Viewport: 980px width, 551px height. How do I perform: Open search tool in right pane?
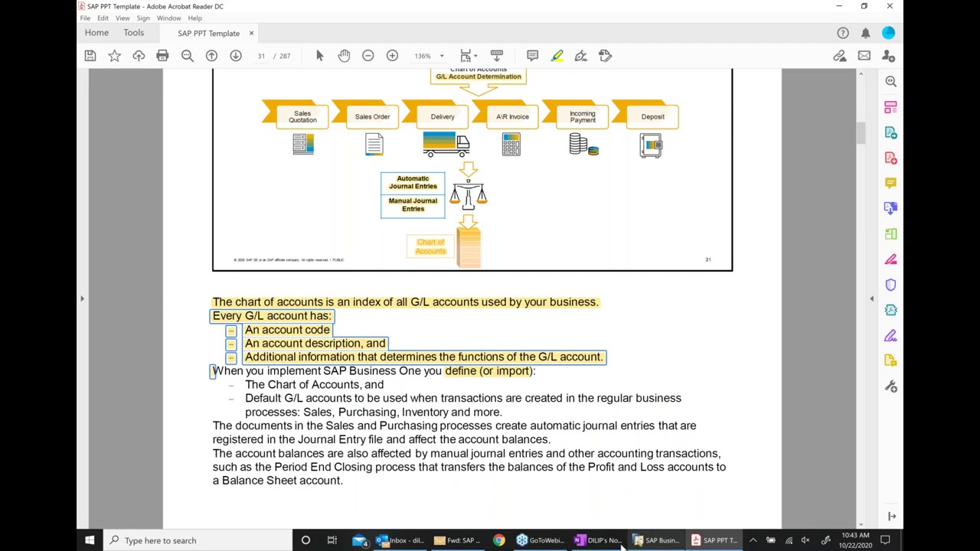click(x=890, y=81)
